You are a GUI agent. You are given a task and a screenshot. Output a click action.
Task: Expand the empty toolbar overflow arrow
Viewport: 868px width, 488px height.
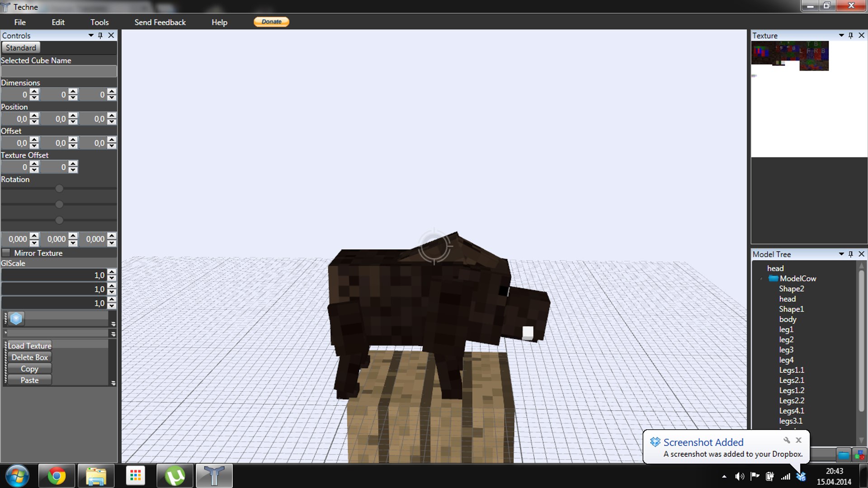[113, 334]
